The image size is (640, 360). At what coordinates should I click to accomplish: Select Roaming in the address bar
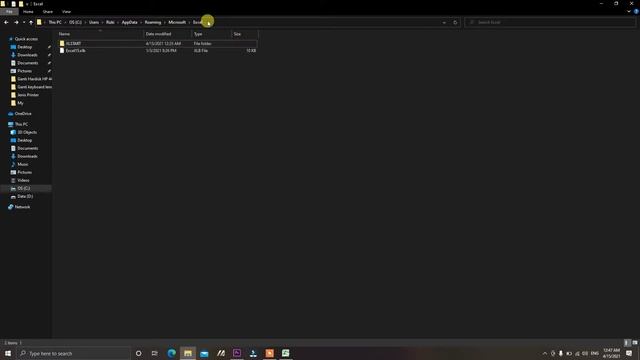click(x=153, y=22)
